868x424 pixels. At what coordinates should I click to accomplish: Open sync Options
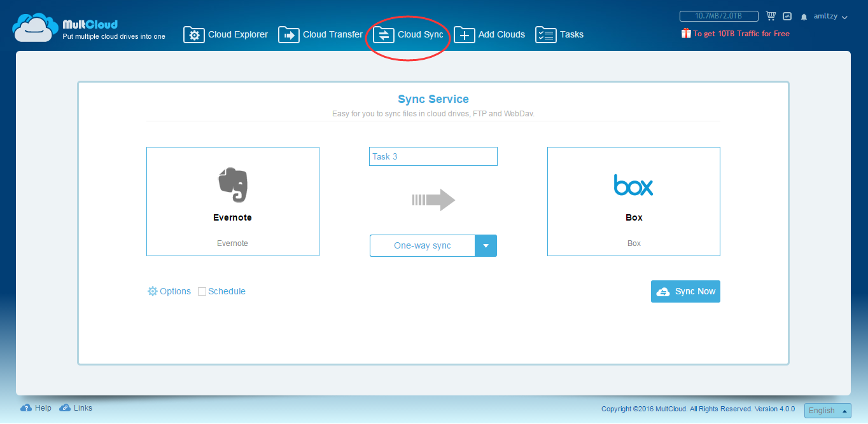pos(169,291)
